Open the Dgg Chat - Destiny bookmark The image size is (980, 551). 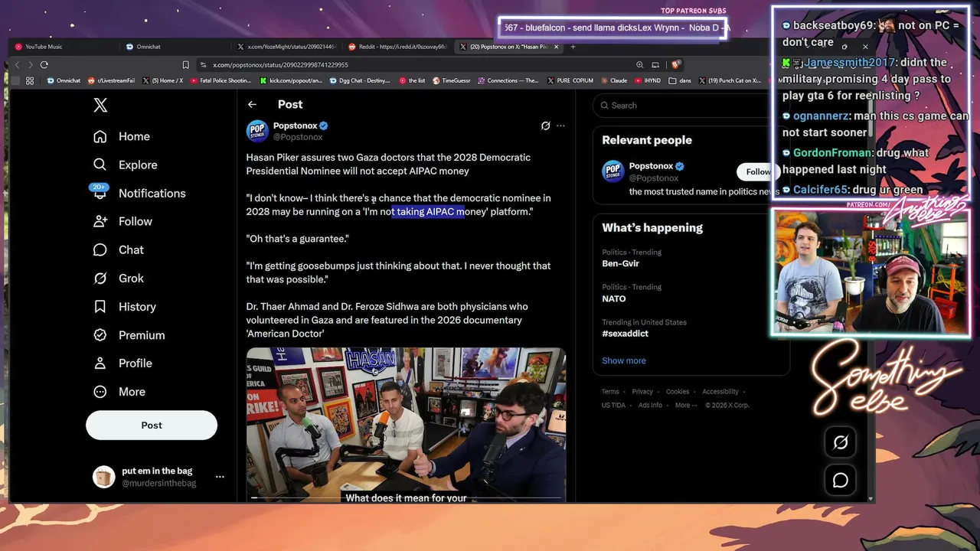(x=360, y=80)
